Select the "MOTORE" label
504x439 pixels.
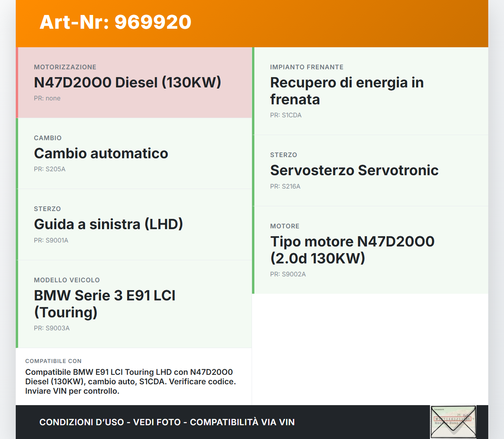[285, 226]
